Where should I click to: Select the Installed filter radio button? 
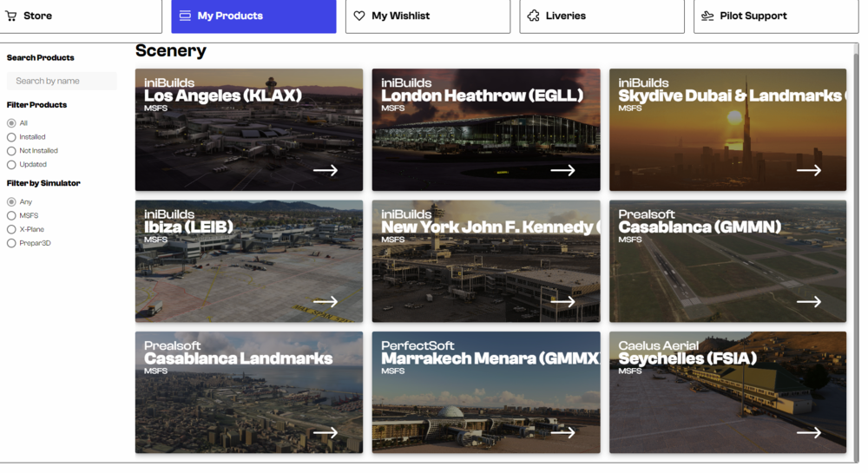11,137
